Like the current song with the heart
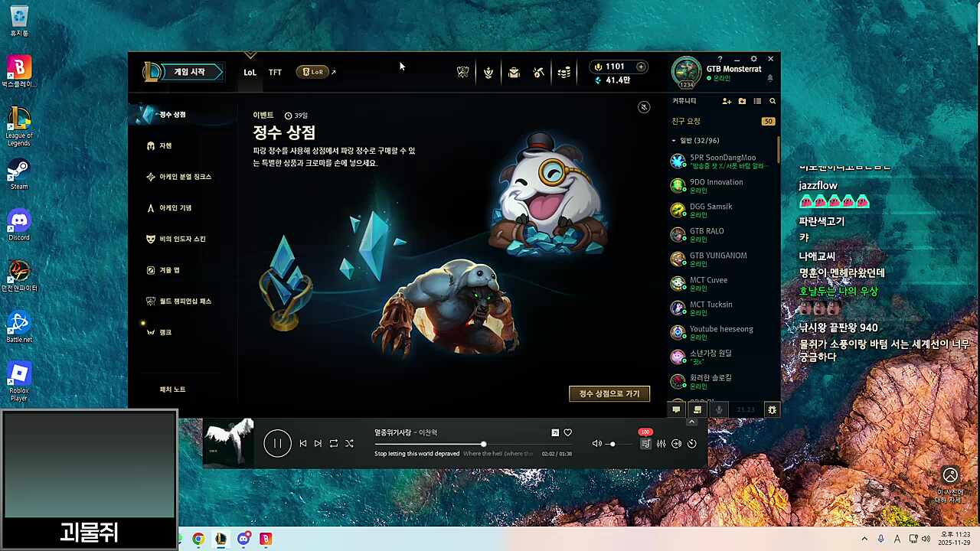This screenshot has height=551, width=980. (567, 432)
